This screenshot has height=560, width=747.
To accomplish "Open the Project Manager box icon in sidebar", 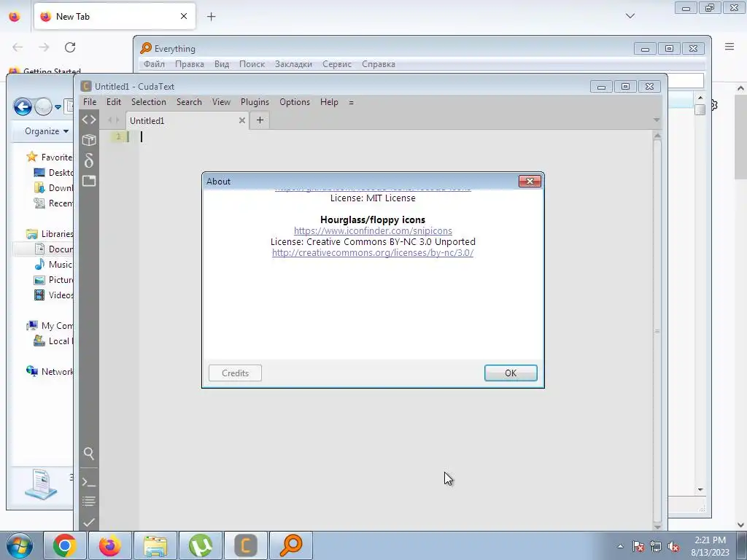I will pos(89,139).
